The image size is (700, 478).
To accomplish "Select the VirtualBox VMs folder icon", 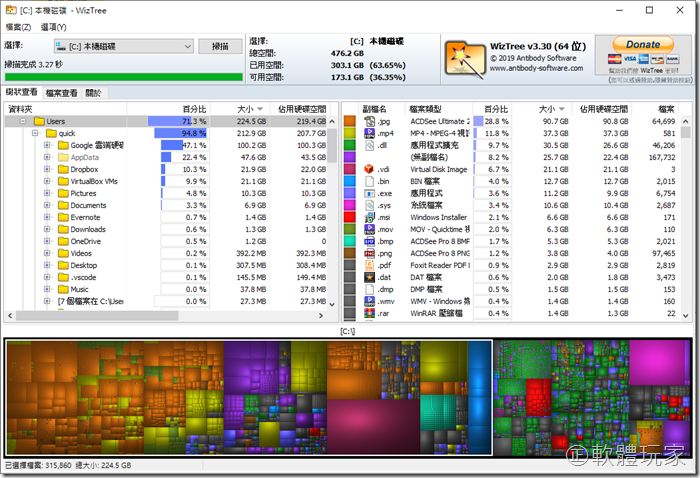I will click(63, 181).
